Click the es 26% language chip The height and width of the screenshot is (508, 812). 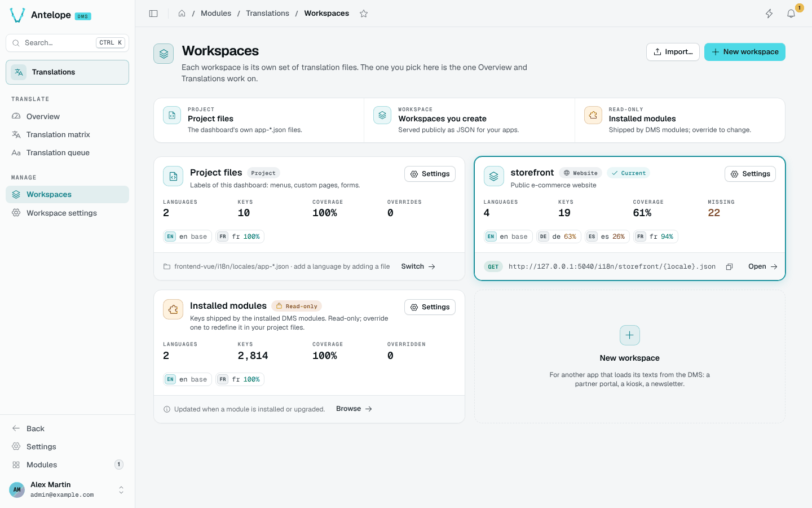[x=607, y=237]
